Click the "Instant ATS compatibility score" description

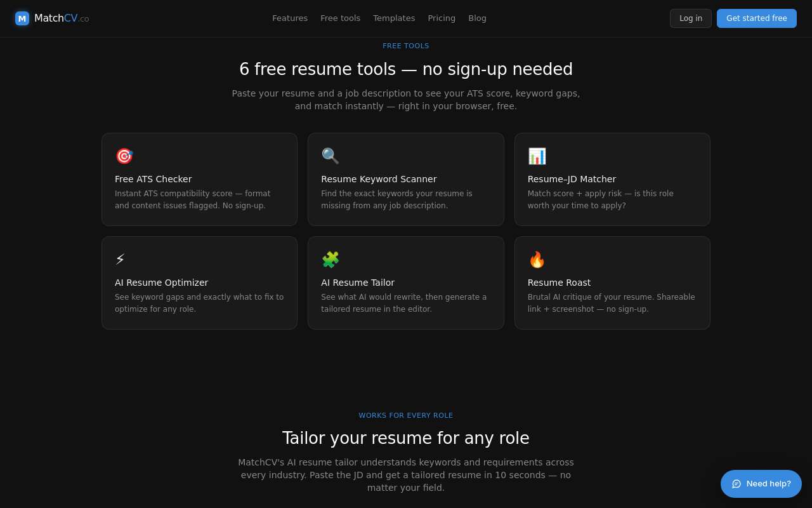[192, 199]
